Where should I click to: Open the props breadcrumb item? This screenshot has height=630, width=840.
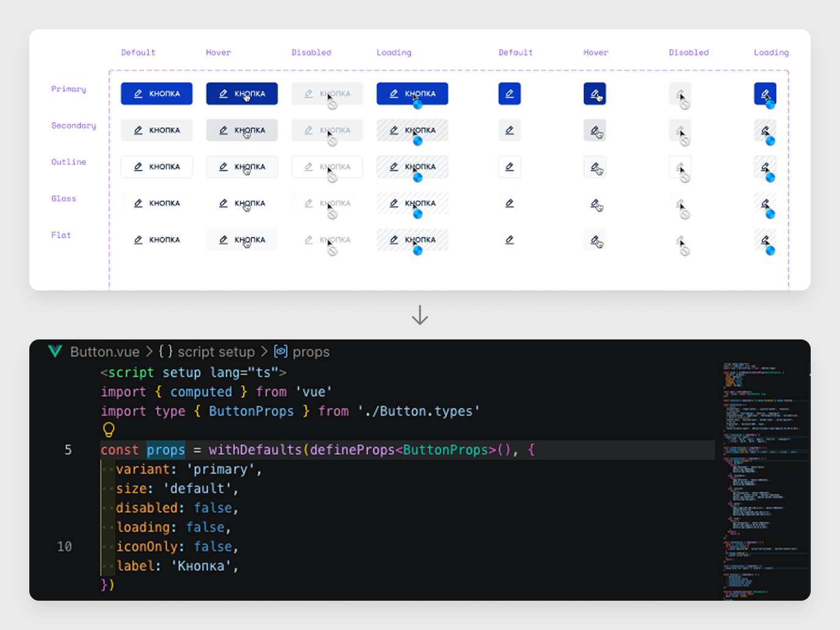pos(311,352)
